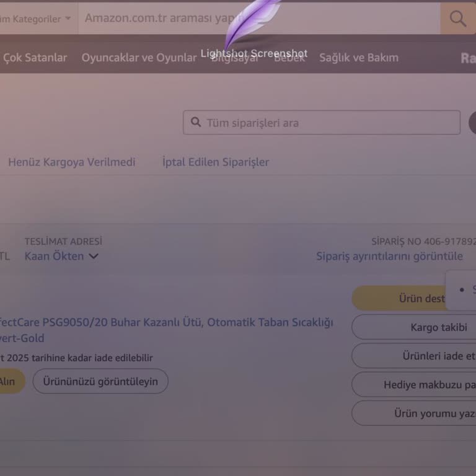This screenshot has height=476, width=476.
Task: Click the yellow Alın button
Action: coord(12,381)
